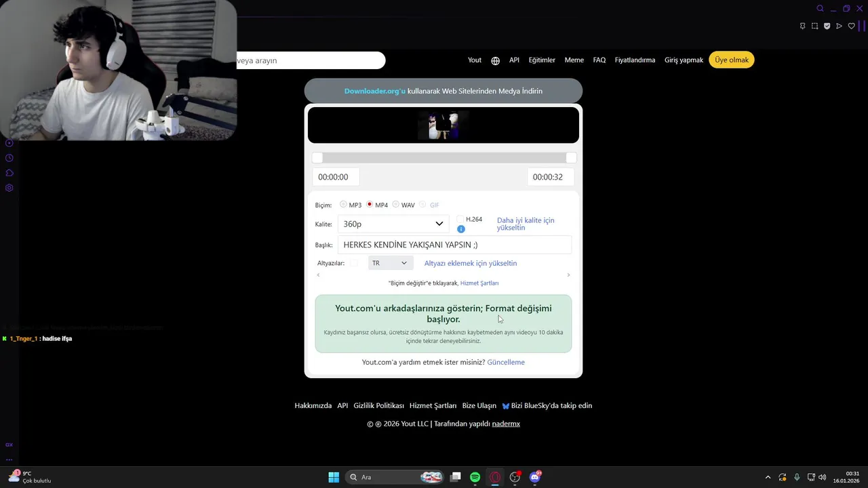Viewport: 868px width, 488px height.
Task: Click the Giriş yapmak login link
Action: click(x=684, y=60)
